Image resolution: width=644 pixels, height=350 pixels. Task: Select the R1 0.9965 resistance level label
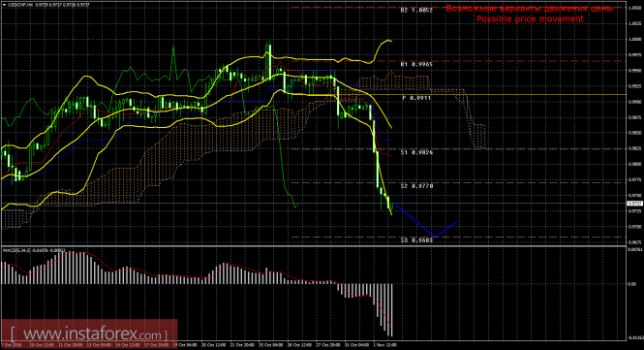tap(416, 65)
